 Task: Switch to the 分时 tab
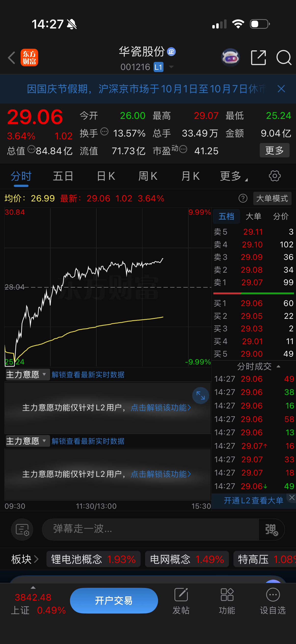pyautogui.click(x=21, y=176)
